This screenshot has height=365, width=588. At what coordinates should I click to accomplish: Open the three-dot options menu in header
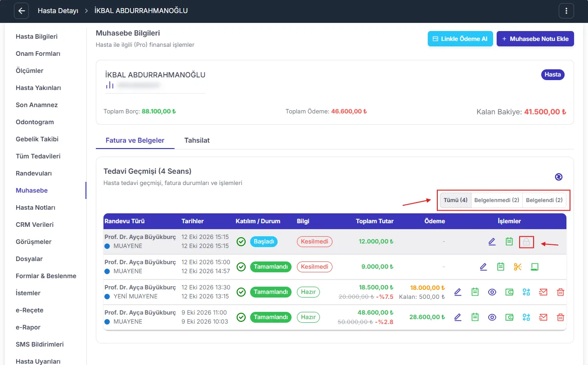point(566,11)
